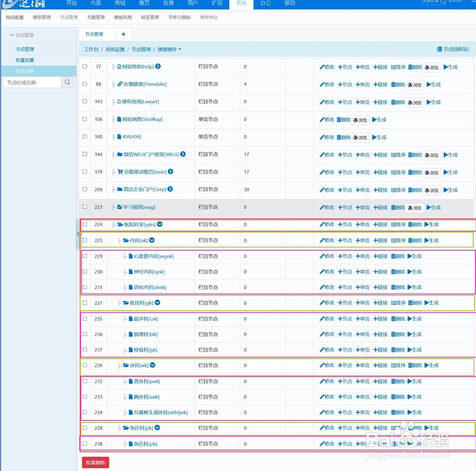Click 节点 add icon for row 179 谷歌移动规范

[345, 172]
